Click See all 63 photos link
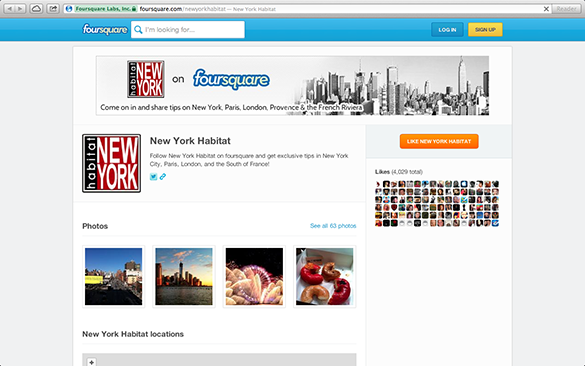This screenshot has width=585, height=366. pos(333,226)
